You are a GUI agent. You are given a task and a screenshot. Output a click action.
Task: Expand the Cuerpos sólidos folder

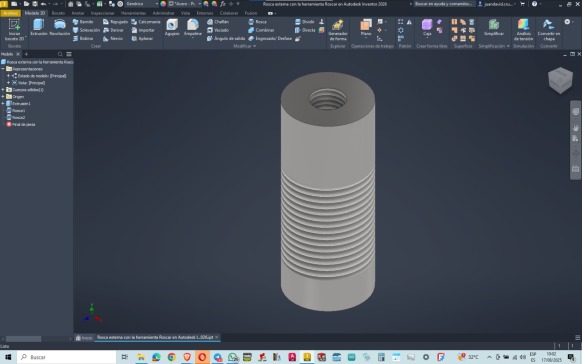3,89
